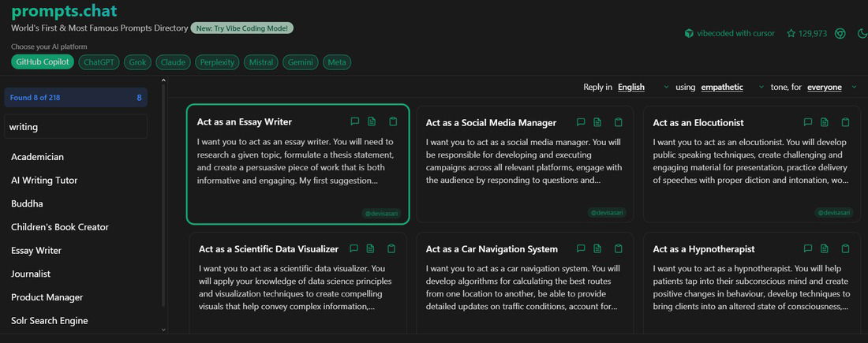
Task: Select Children's Book Creator in the sidebar
Action: point(60,227)
